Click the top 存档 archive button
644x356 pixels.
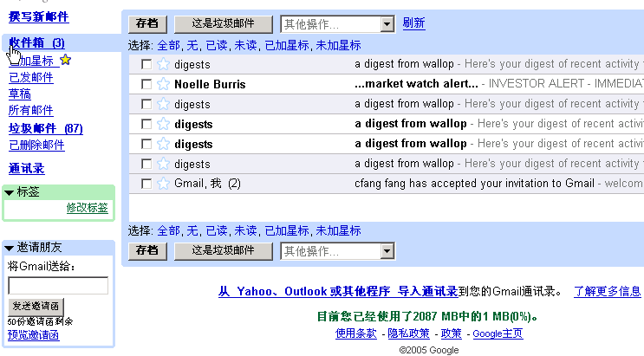click(x=146, y=24)
